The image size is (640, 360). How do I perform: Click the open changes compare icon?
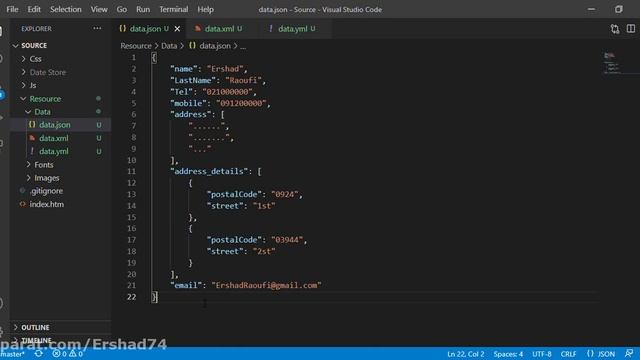[x=615, y=29]
